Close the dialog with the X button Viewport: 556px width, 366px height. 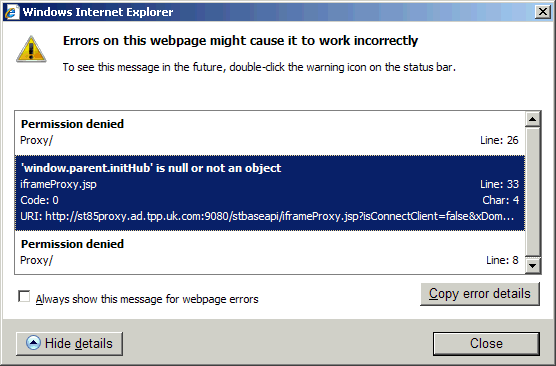(x=543, y=12)
